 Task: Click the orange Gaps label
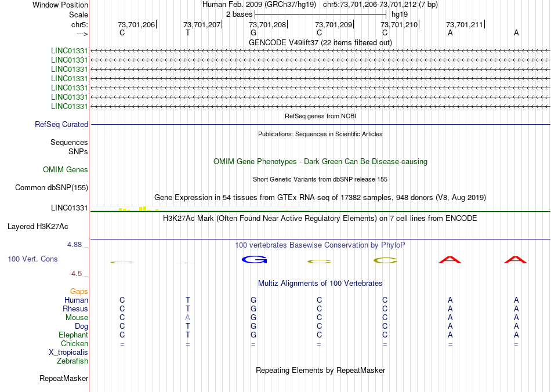[x=79, y=291]
